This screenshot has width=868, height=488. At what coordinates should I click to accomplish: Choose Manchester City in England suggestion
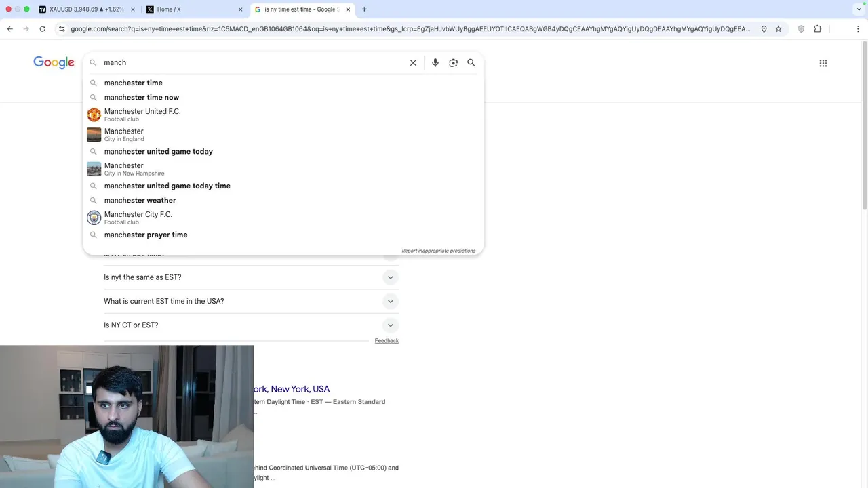pos(283,134)
